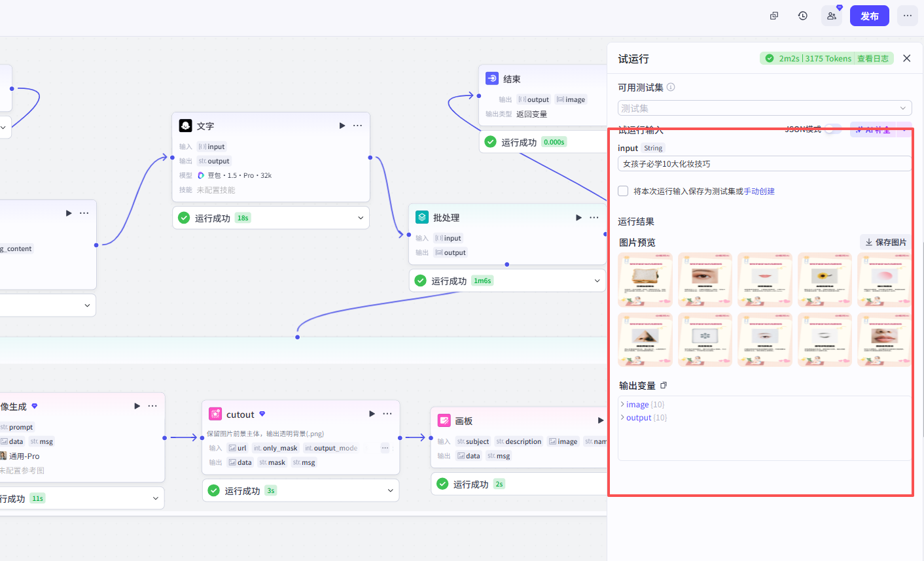Toggle JSON模式 switch
This screenshot has height=561, width=924.
pos(832,129)
